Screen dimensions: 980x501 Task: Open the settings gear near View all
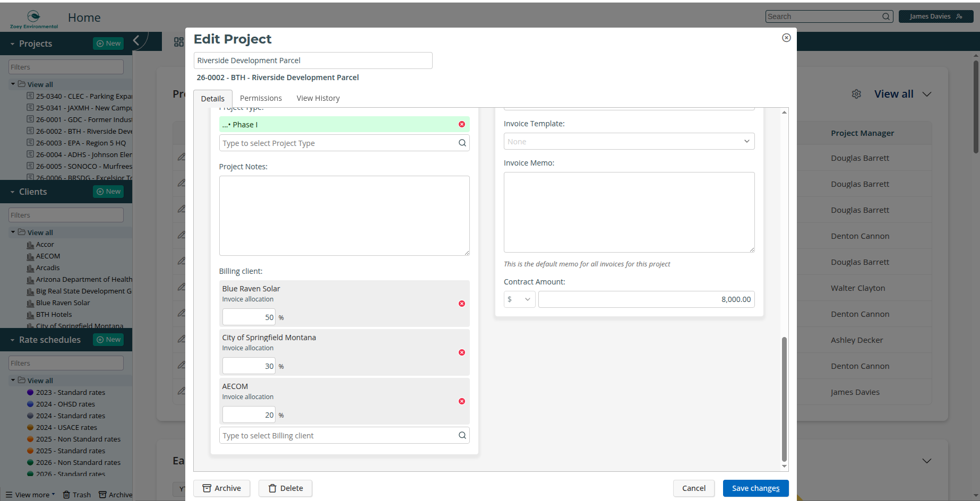click(x=856, y=94)
